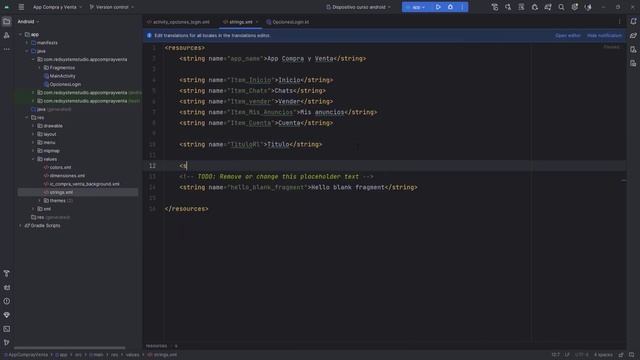Open the App Compra y Venta project dropdown
This screenshot has width=640, height=360.
click(57, 7)
